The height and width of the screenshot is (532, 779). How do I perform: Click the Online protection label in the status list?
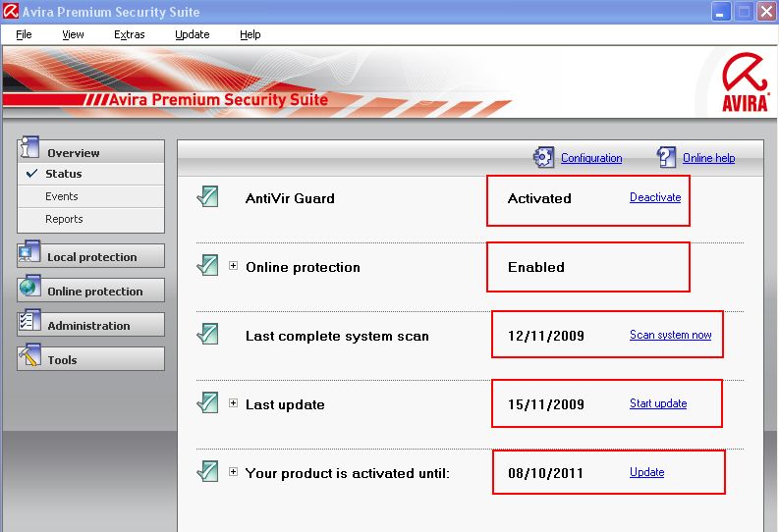[x=303, y=268]
